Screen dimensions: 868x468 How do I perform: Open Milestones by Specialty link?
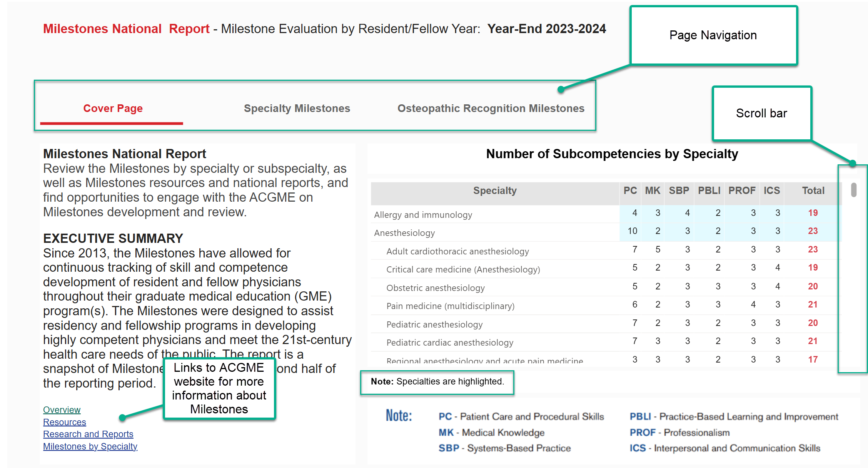click(x=90, y=446)
